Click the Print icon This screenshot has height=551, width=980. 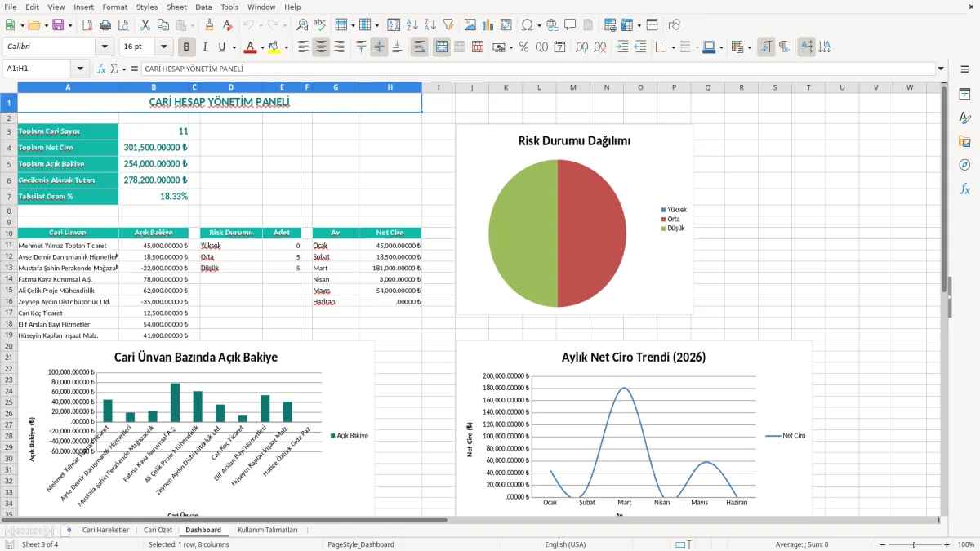(x=106, y=25)
